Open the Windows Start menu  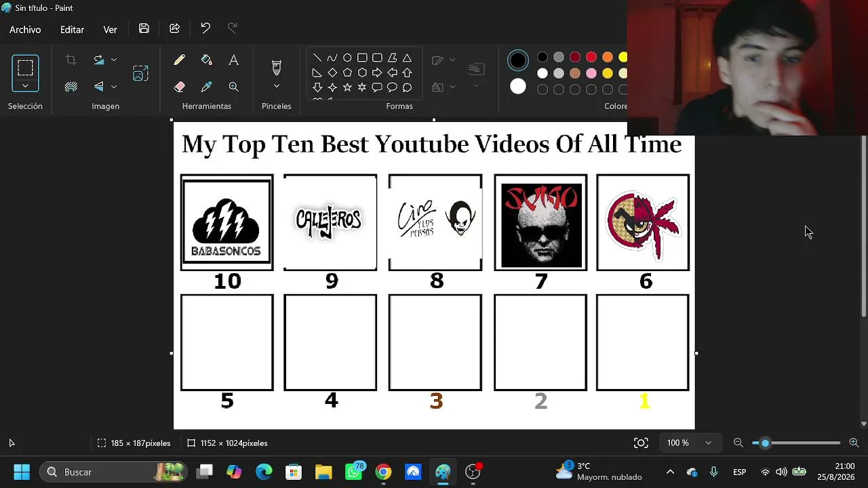click(x=22, y=472)
